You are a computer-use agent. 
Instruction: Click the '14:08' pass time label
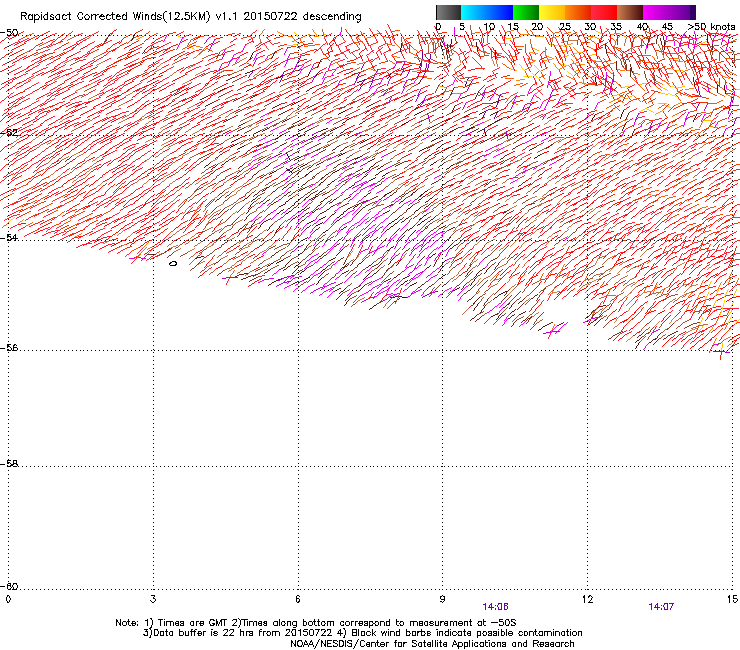(496, 607)
